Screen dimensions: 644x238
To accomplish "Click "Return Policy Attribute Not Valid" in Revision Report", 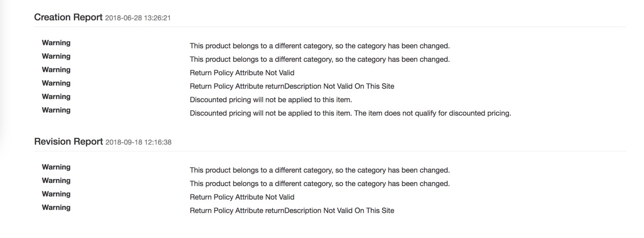I will (242, 197).
